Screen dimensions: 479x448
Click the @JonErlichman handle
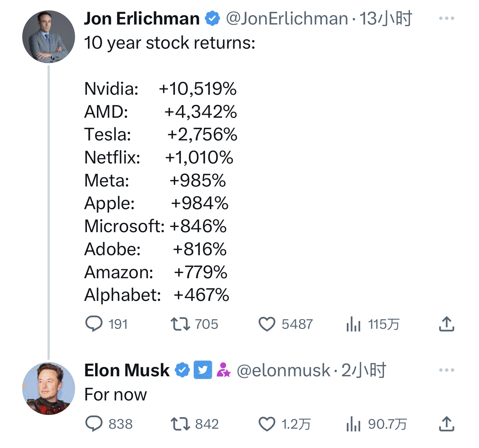point(287,19)
